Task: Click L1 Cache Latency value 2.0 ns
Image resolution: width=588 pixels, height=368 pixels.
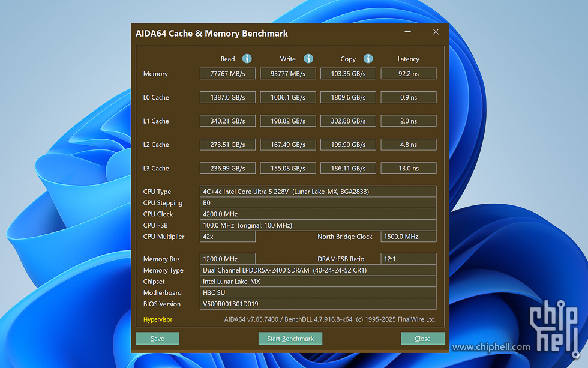Action: (x=409, y=121)
